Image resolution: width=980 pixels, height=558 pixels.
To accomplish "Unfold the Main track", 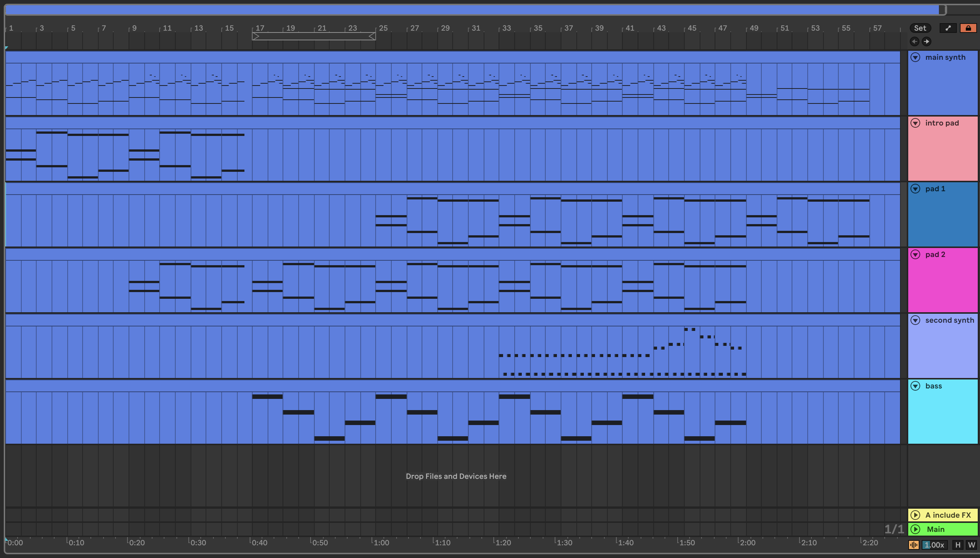I will (x=915, y=529).
